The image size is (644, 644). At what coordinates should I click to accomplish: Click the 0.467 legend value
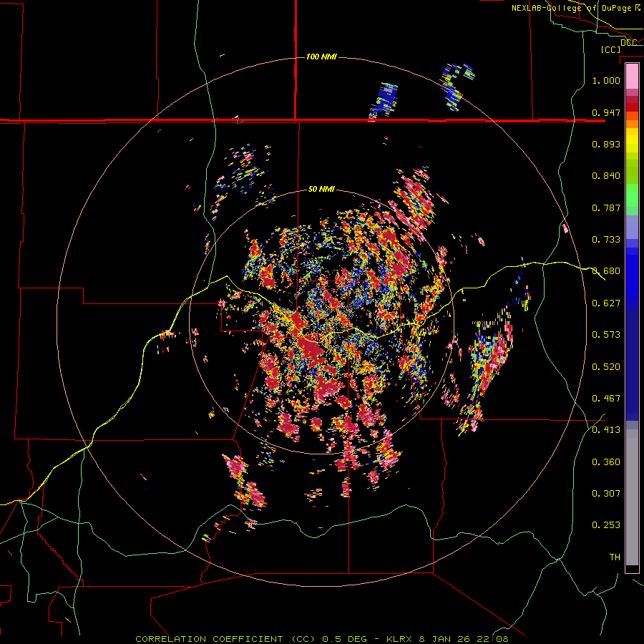606,399
